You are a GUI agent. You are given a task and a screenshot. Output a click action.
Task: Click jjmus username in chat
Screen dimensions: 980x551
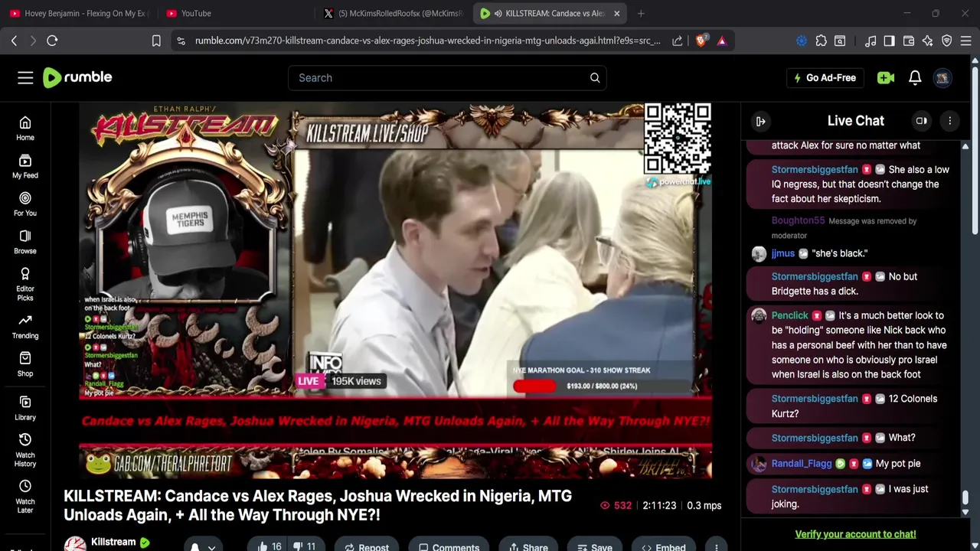coord(783,253)
